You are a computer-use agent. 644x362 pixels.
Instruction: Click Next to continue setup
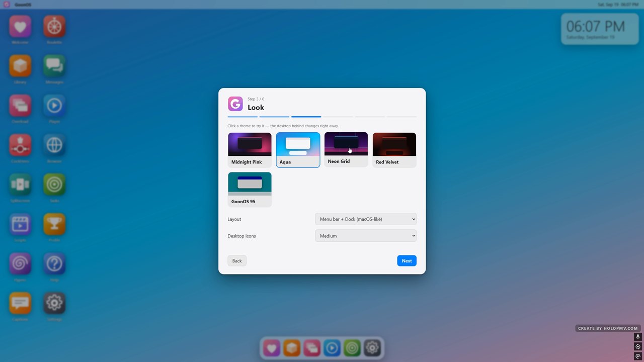tap(407, 261)
